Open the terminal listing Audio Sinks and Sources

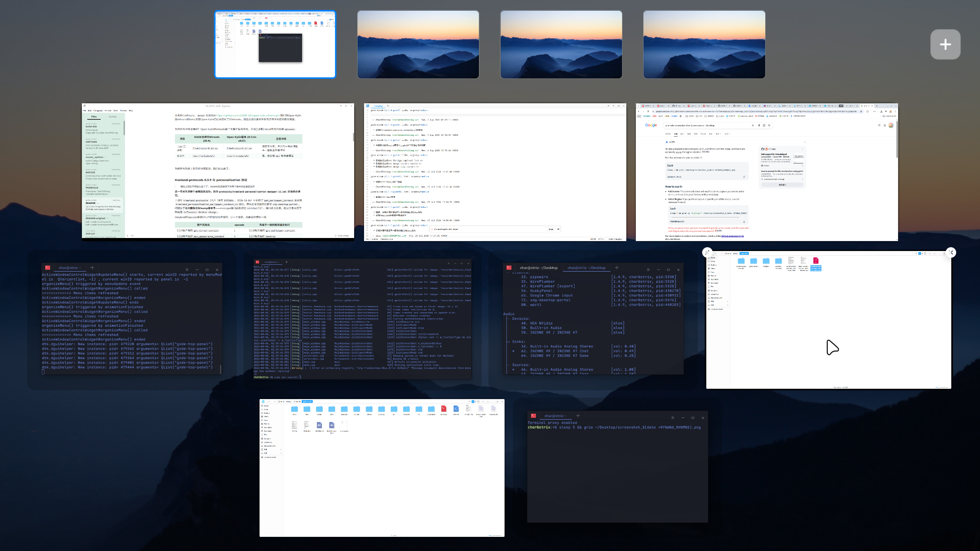point(593,319)
